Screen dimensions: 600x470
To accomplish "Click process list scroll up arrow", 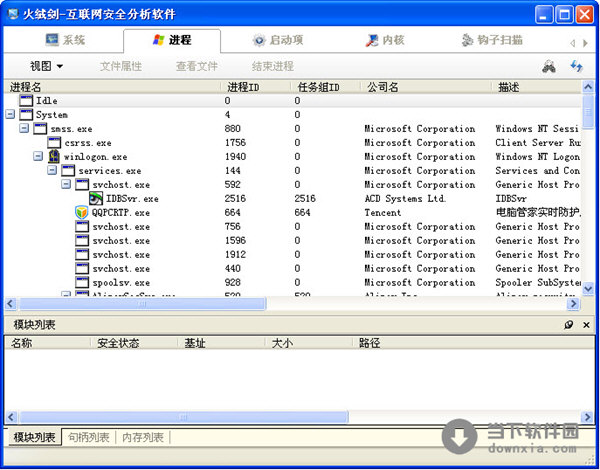I will 588,88.
